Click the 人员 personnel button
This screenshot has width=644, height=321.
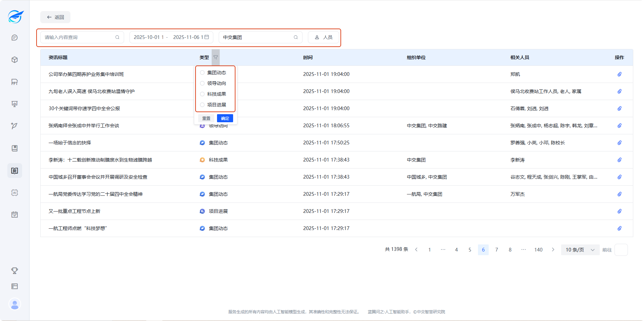(323, 37)
